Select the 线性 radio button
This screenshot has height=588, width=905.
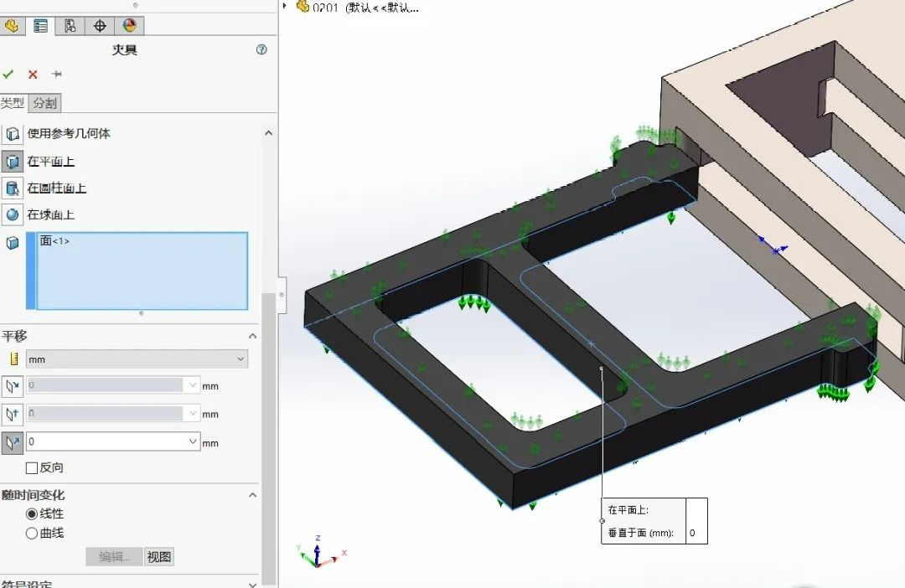click(32, 514)
